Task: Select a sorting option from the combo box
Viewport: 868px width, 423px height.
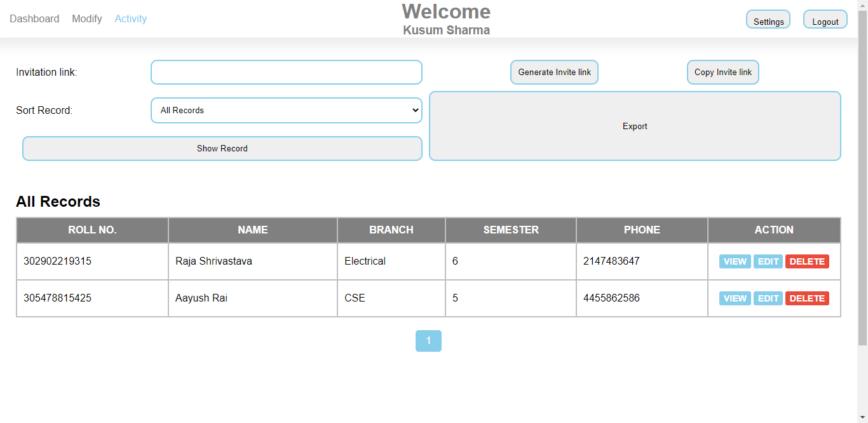Action: pos(285,110)
